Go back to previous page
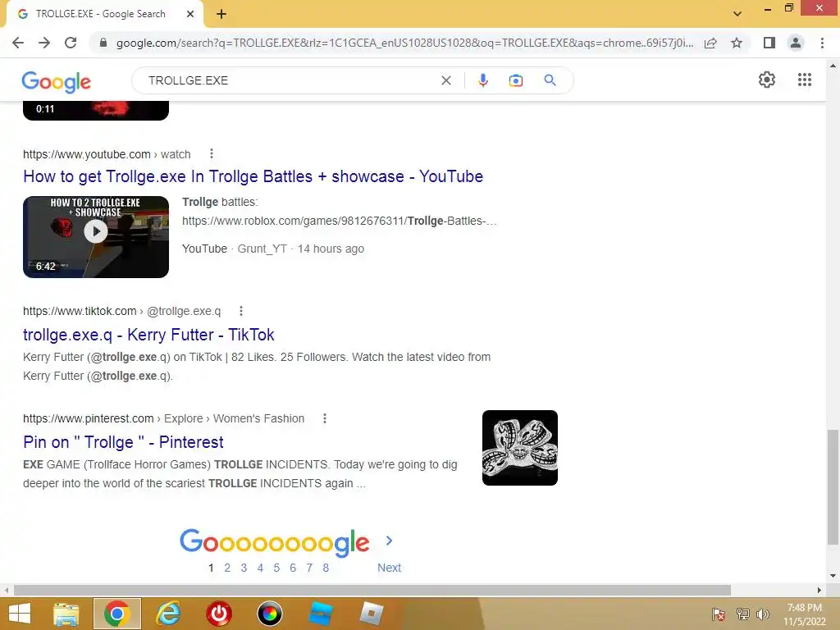Image resolution: width=840 pixels, height=630 pixels. coord(18,43)
